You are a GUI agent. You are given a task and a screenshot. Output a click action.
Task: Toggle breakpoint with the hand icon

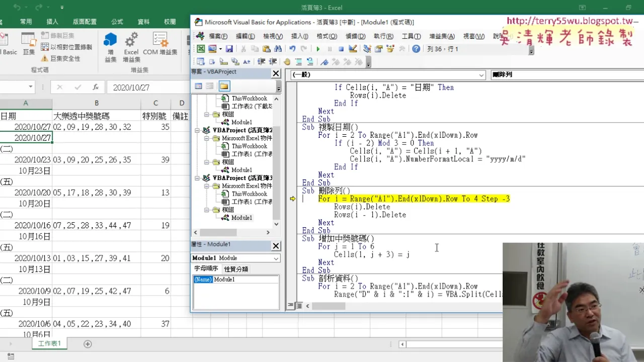tap(287, 62)
